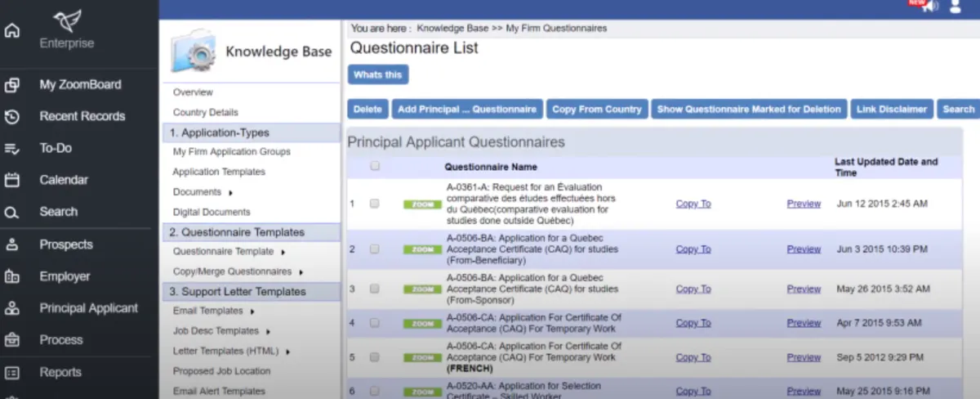This screenshot has width=980, height=399.
Task: Click the Prospects person icon
Action: coord(11,244)
